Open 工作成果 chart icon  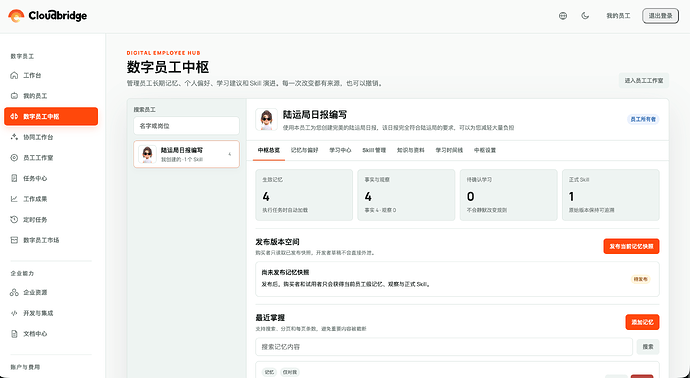(14, 199)
